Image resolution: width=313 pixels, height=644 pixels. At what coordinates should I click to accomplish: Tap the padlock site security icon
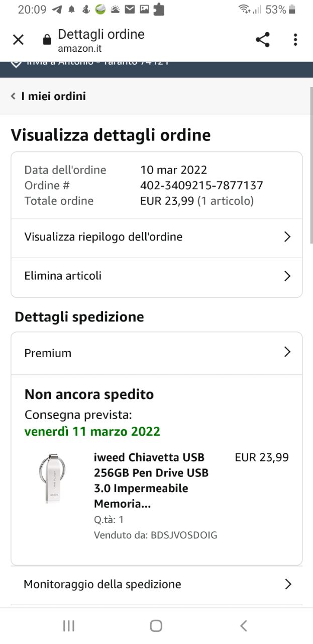[x=47, y=40]
